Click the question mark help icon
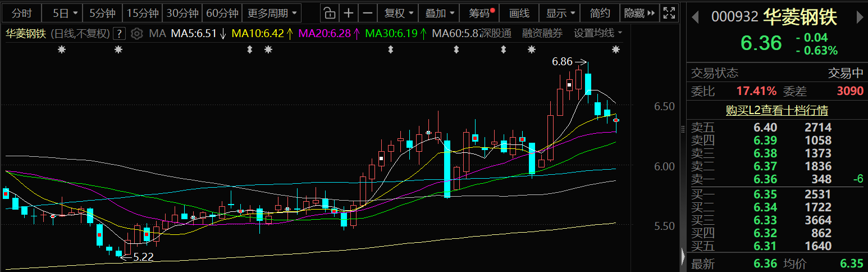 point(118,34)
